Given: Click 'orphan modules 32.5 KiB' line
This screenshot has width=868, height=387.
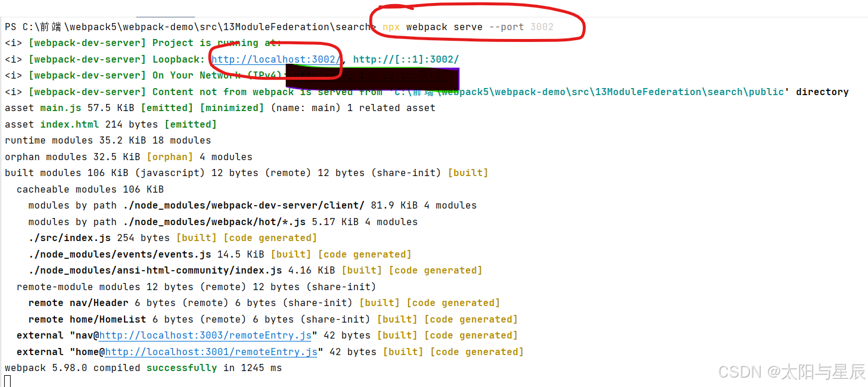Looking at the screenshot, I should pos(129,157).
